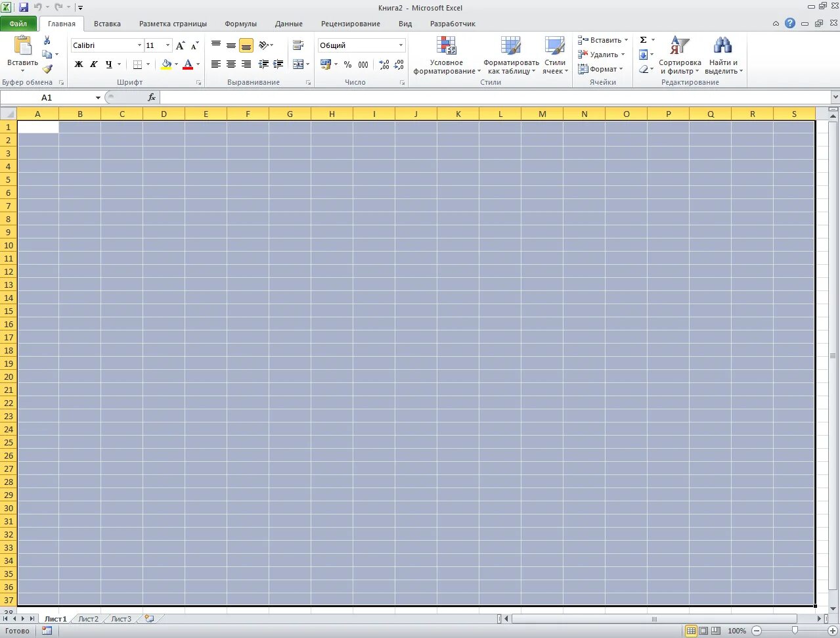Click the Copy icon in the clipboard group

tap(47, 55)
